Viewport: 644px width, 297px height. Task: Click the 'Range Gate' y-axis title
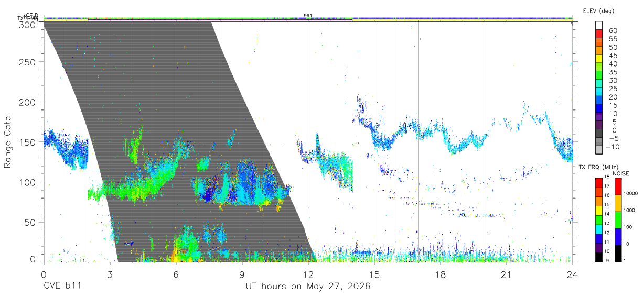point(8,141)
